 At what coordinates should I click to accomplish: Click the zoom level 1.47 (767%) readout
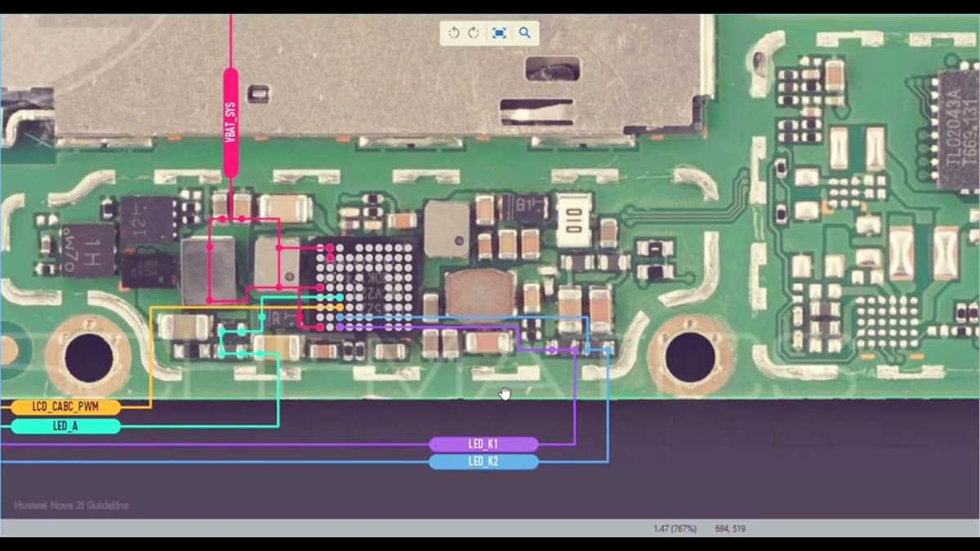pyautogui.click(x=675, y=529)
